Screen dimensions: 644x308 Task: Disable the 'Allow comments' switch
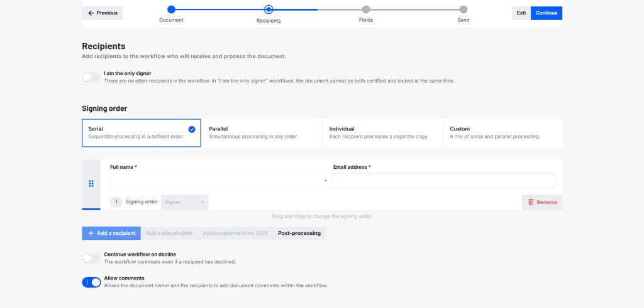coord(91,283)
